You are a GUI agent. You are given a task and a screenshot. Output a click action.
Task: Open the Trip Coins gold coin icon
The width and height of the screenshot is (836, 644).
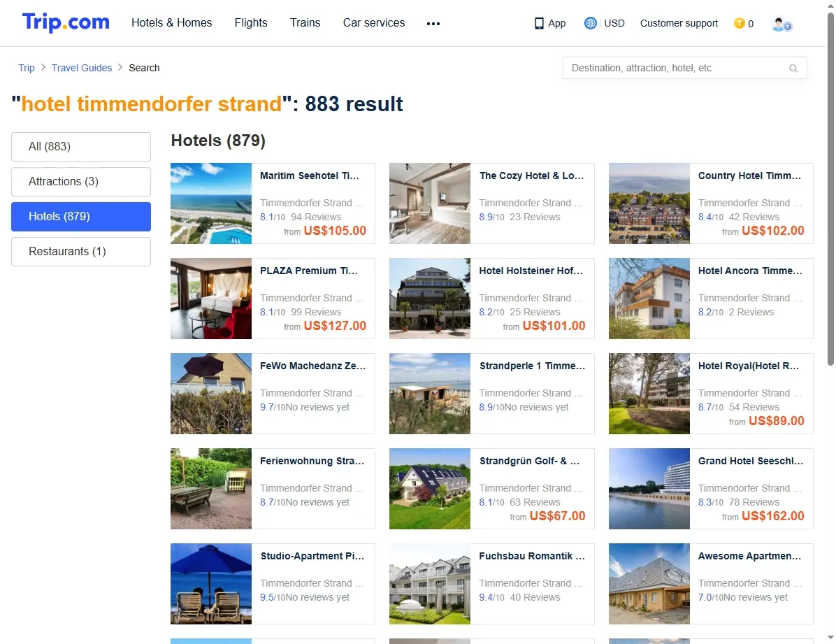pyautogui.click(x=739, y=23)
